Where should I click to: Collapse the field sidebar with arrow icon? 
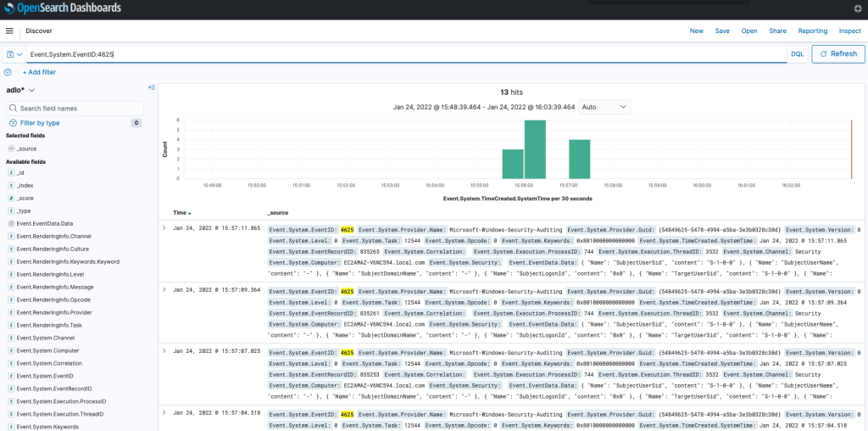[x=152, y=87]
